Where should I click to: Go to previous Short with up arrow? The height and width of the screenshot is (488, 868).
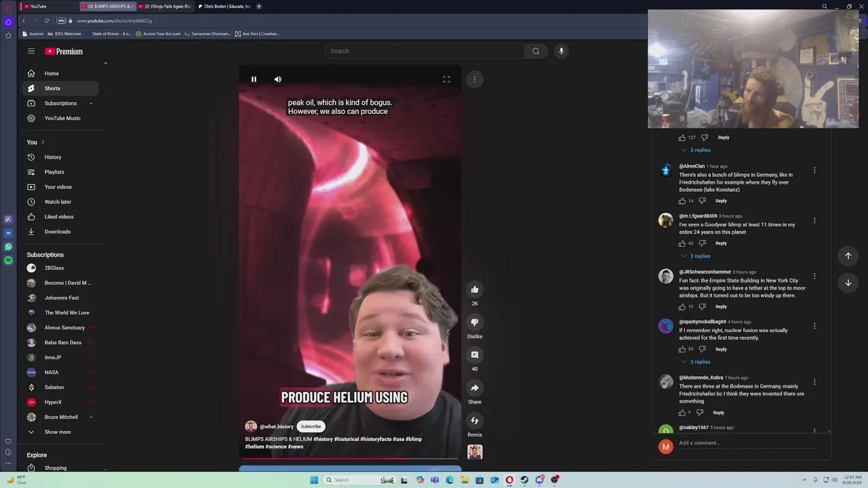[x=848, y=256]
